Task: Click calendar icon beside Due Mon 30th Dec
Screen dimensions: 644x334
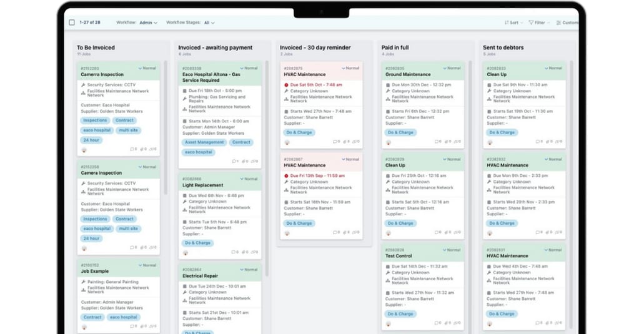Action: pos(388,85)
